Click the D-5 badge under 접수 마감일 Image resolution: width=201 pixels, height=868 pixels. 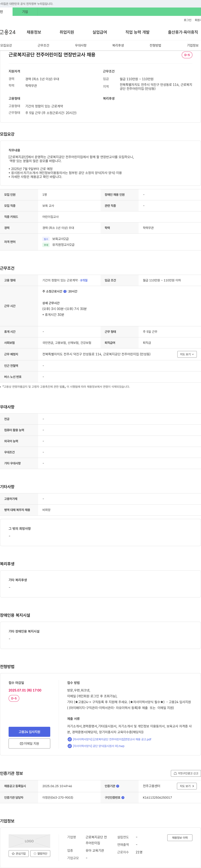[x=14, y=698]
